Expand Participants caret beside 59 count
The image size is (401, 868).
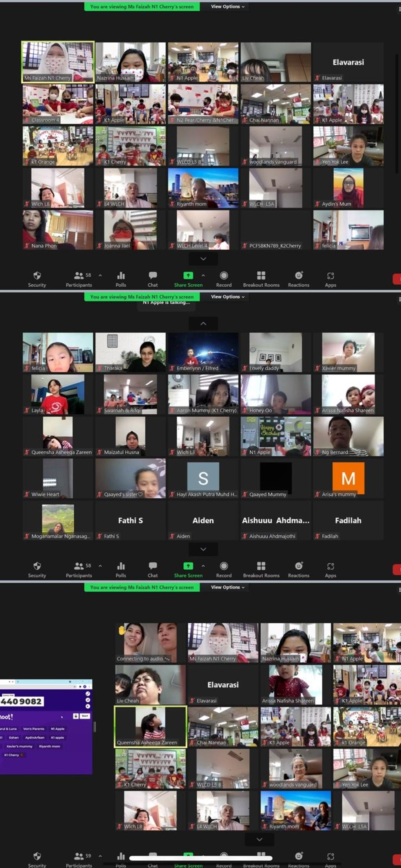coord(100,856)
